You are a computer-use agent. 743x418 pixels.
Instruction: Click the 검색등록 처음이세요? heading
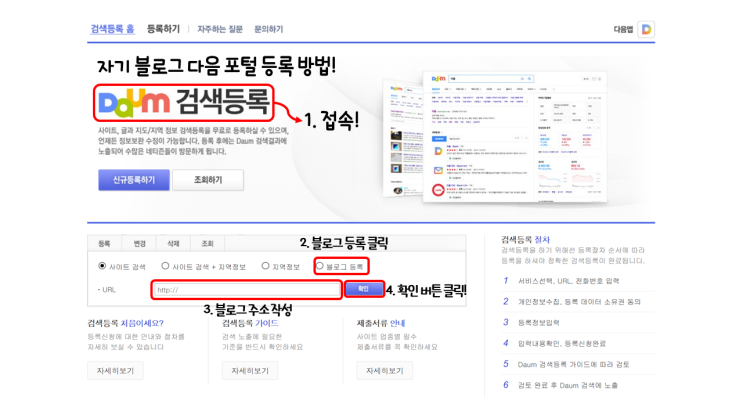(x=125, y=323)
